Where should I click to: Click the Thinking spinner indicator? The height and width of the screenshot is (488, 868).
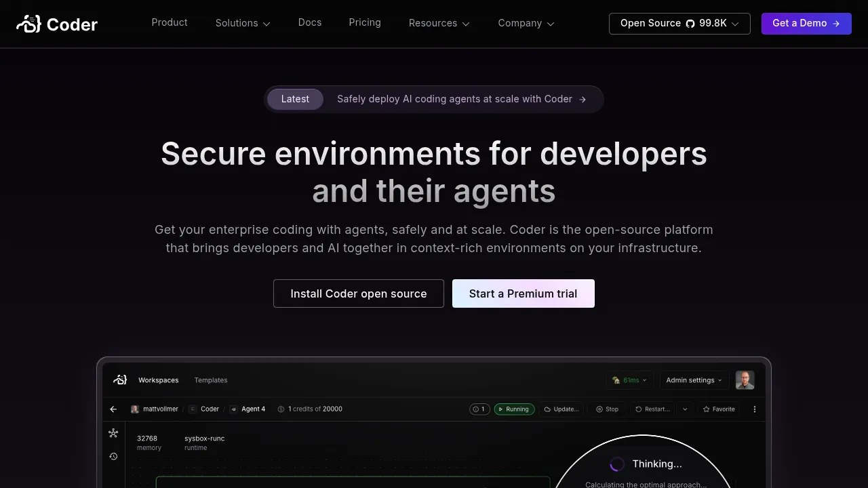617,464
